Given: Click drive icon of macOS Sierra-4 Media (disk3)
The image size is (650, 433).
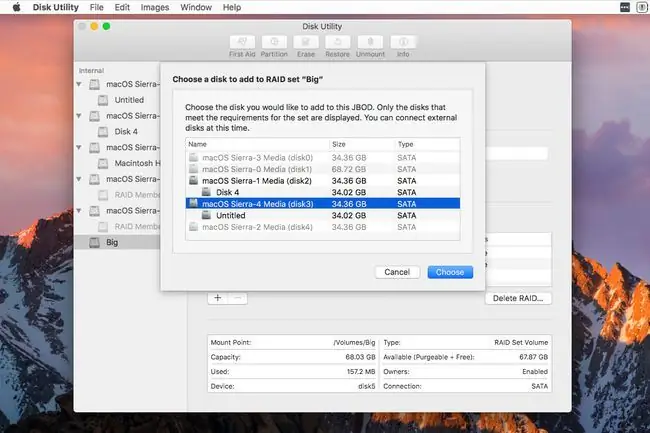Looking at the screenshot, I should click(193, 203).
